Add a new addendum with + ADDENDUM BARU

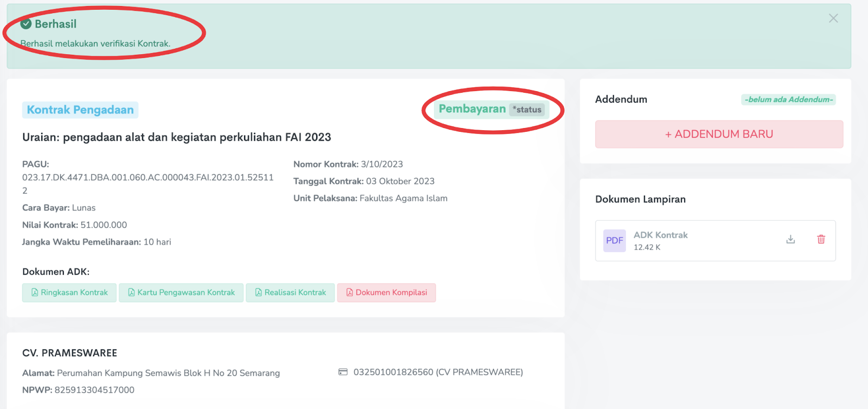(x=719, y=134)
